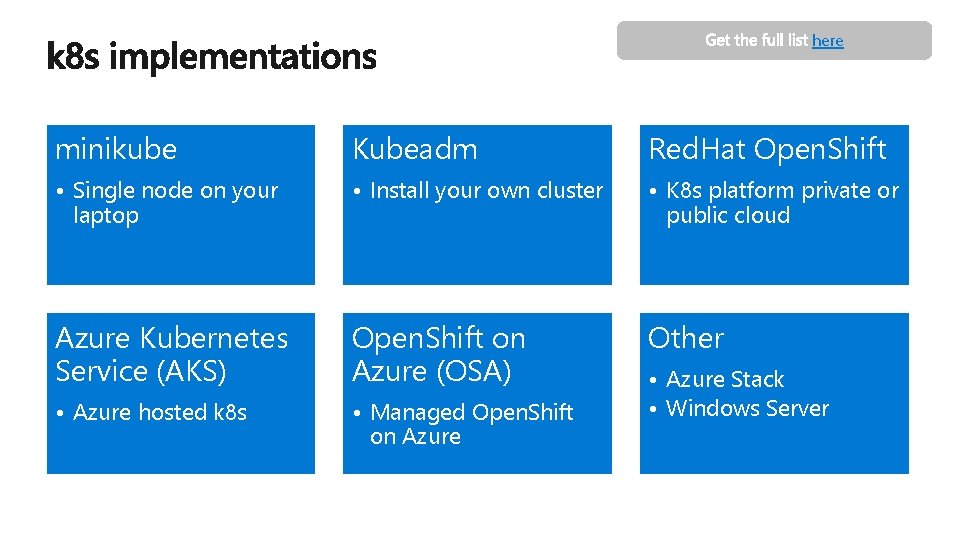This screenshot has height=540, width=960.
Task: Click the Other tile heading
Action: tap(686, 338)
